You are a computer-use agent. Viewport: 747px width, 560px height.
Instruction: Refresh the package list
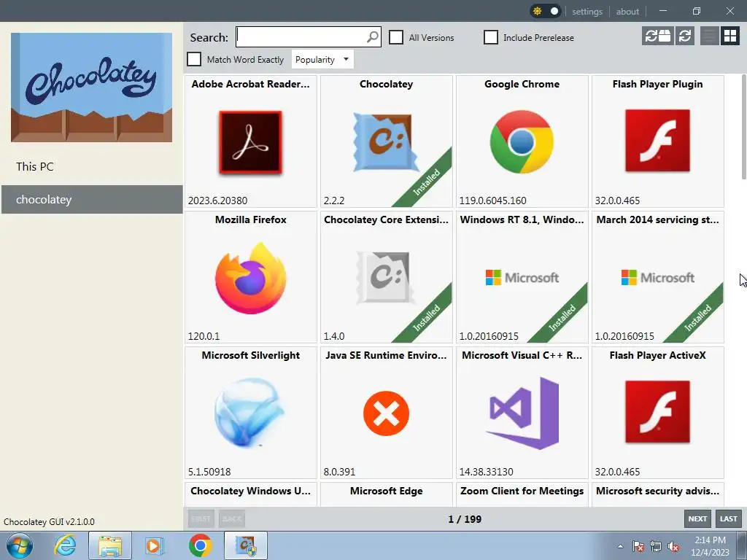pos(684,36)
